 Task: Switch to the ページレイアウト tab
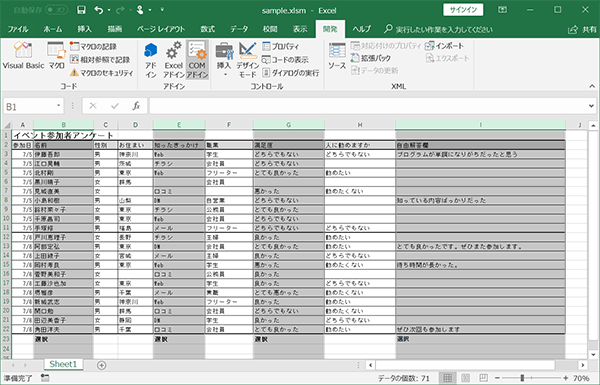161,29
